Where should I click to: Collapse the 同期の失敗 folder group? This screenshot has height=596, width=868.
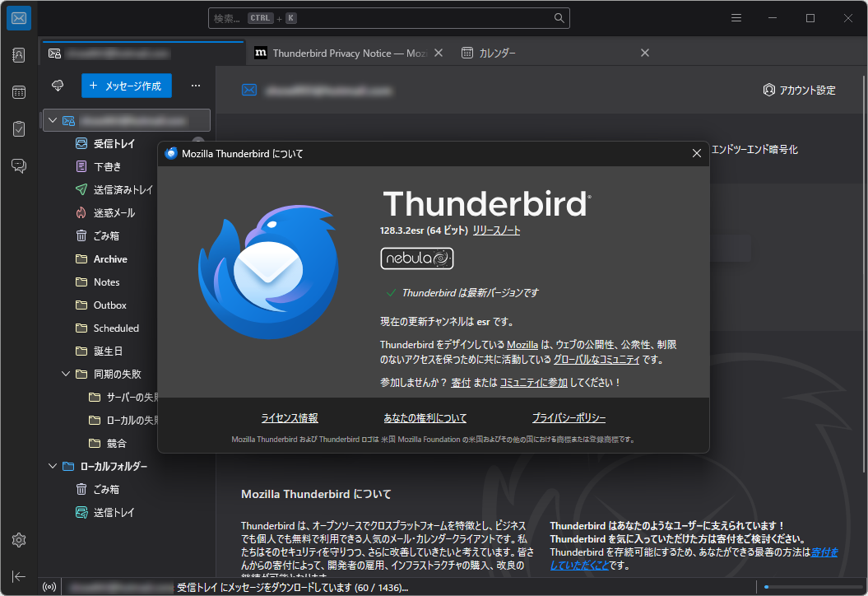[66, 374]
